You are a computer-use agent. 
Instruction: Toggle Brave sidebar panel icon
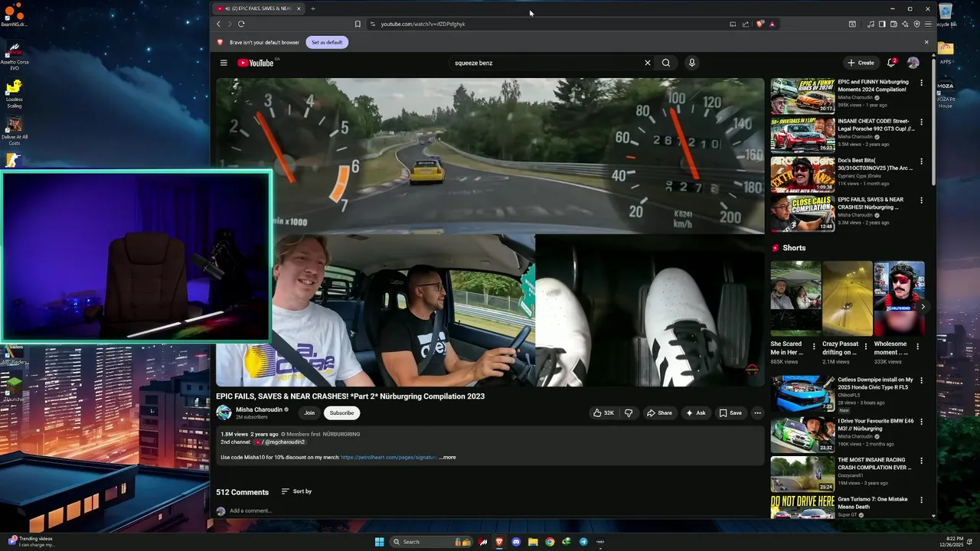[x=882, y=24]
